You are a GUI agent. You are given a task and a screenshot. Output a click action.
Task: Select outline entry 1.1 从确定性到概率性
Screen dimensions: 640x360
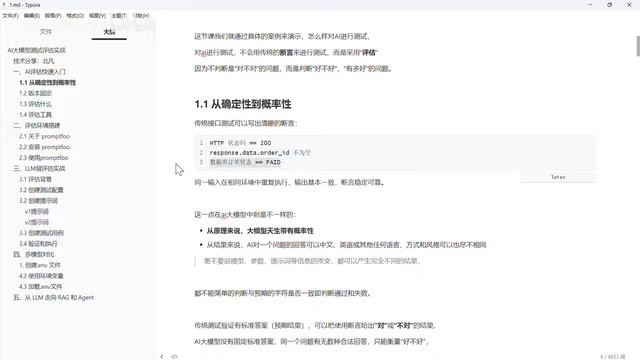coord(47,82)
